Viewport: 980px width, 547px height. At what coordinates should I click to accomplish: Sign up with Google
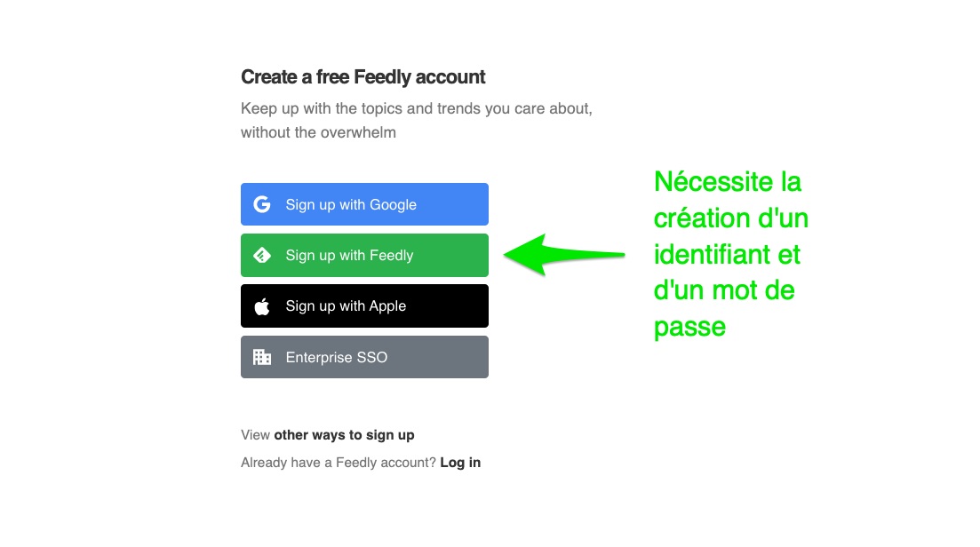coord(364,205)
